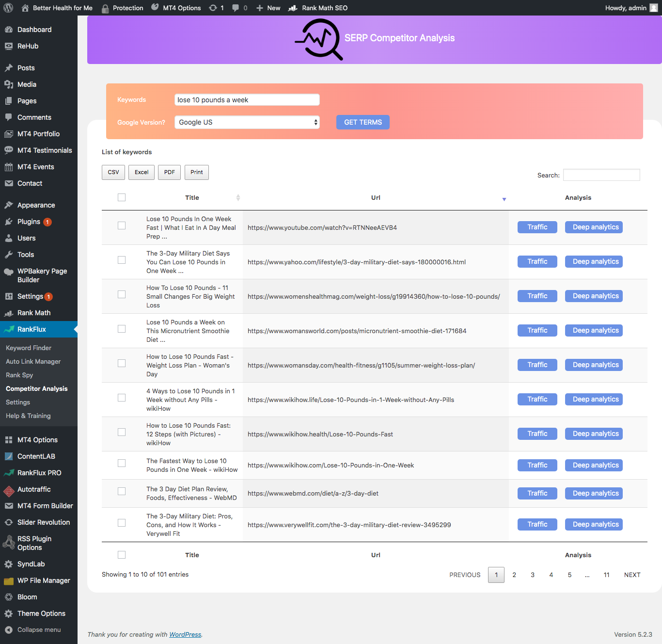Viewport: 662px width, 644px height.
Task: Click the GET TERMS button
Action: pos(363,122)
